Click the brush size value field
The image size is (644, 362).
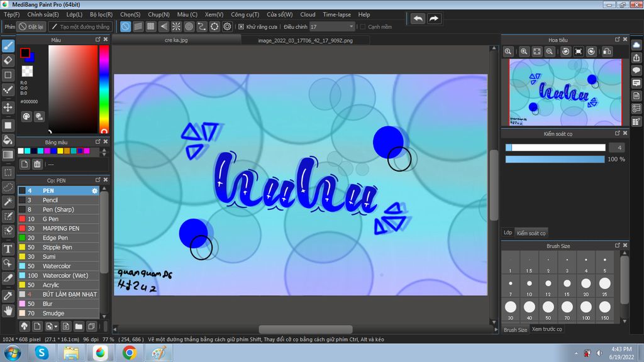point(617,147)
